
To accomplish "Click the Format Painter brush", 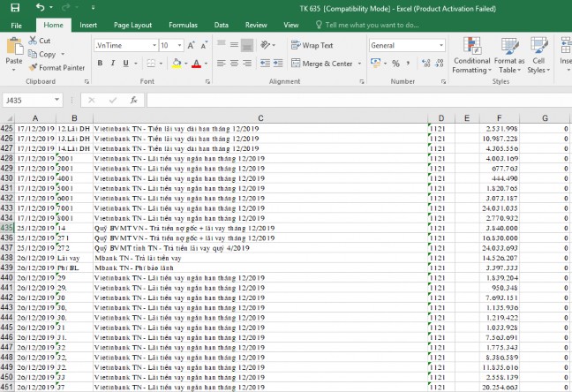I will click(56, 67).
